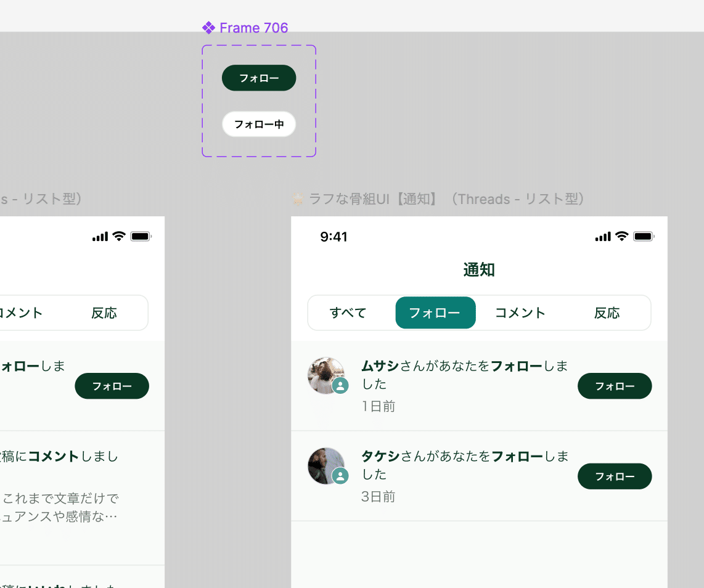This screenshot has height=588, width=704.
Task: Click タケシ's avatar photo
Action: pyautogui.click(x=326, y=465)
